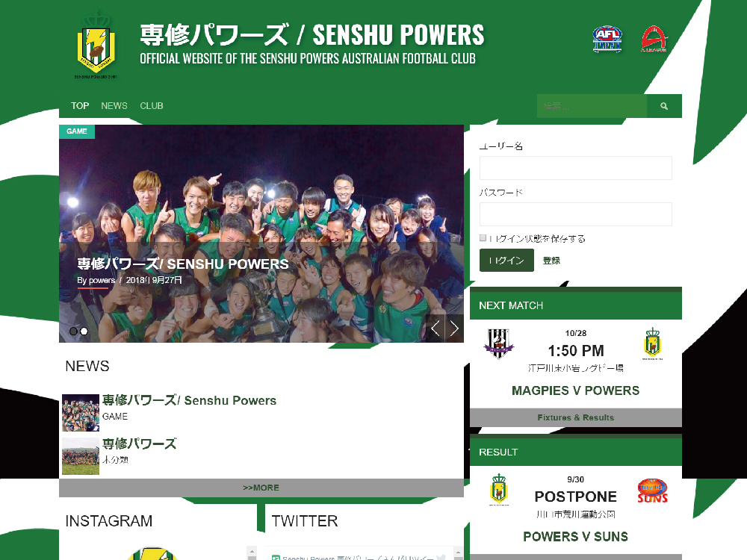The height and width of the screenshot is (560, 747).
Task: Open MAGPIES V POWERS match link
Action: (575, 391)
